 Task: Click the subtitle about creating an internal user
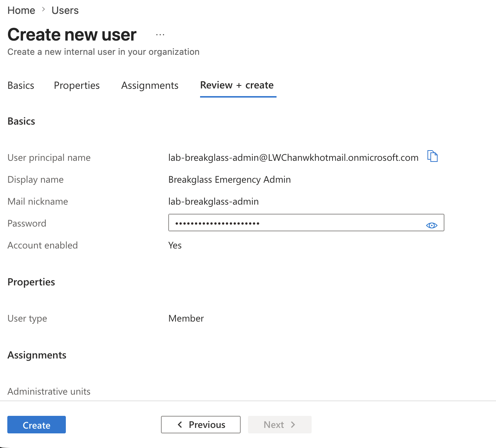(104, 52)
